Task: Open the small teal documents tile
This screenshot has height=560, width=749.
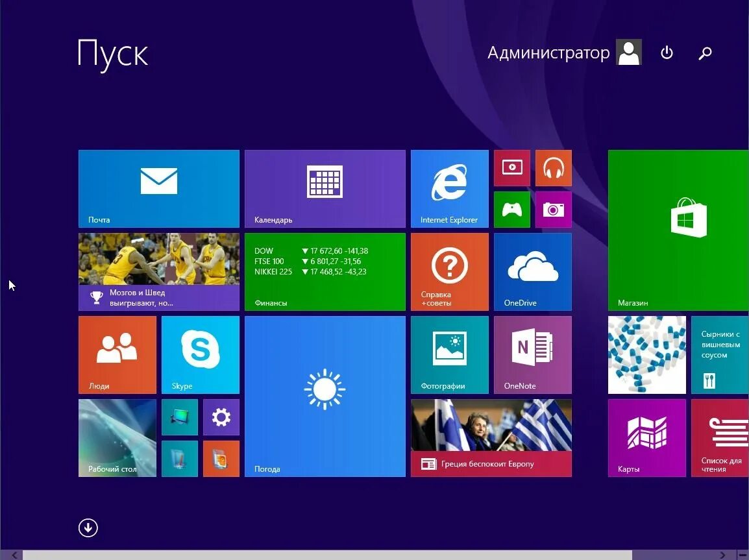Action: click(x=180, y=459)
